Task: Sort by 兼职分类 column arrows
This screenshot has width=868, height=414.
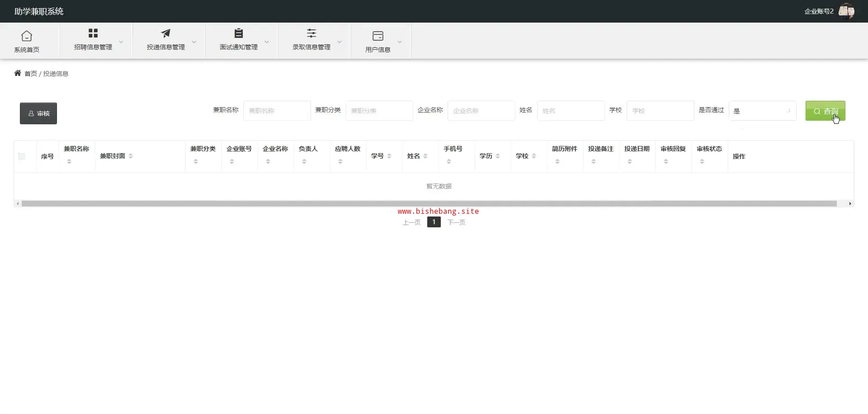Action: (x=196, y=161)
